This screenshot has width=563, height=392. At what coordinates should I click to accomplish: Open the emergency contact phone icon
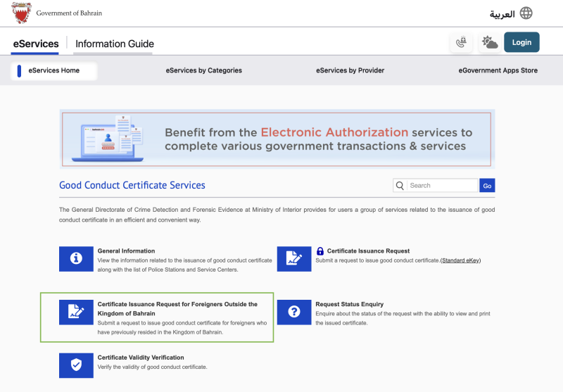pyautogui.click(x=461, y=42)
